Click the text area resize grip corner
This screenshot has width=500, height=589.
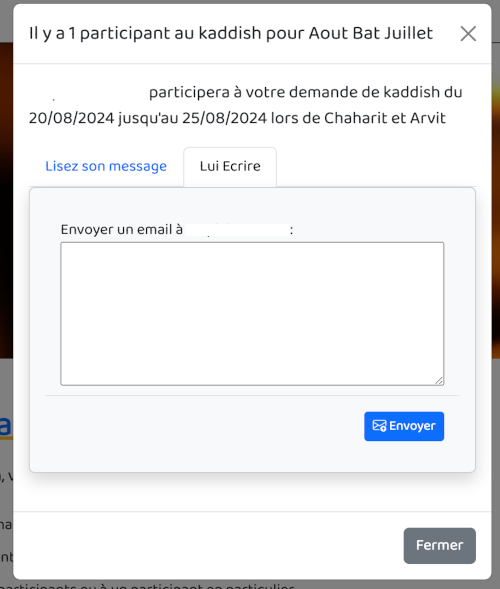coord(439,381)
